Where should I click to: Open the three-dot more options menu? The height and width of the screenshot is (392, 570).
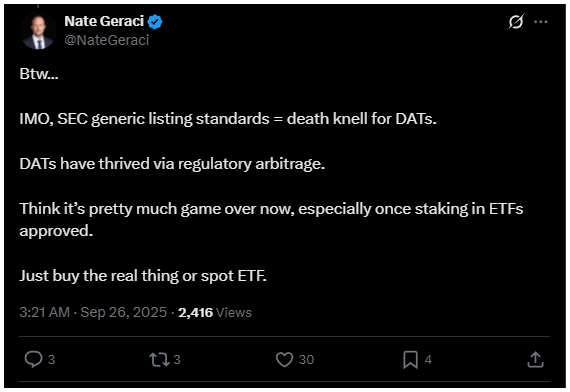[x=541, y=22]
